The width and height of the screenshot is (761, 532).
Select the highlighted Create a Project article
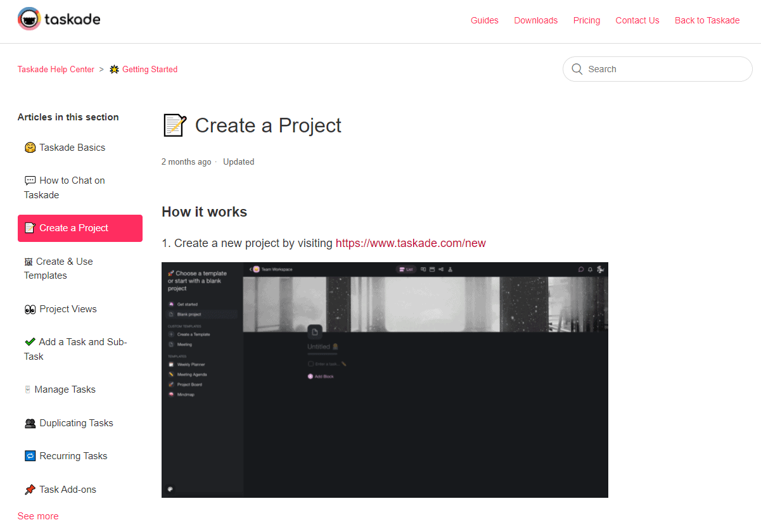[80, 228]
